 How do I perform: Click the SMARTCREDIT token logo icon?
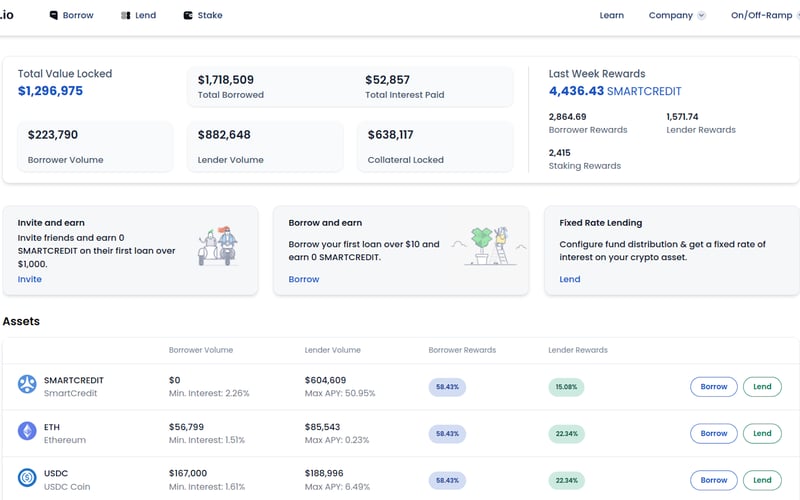pos(27,384)
